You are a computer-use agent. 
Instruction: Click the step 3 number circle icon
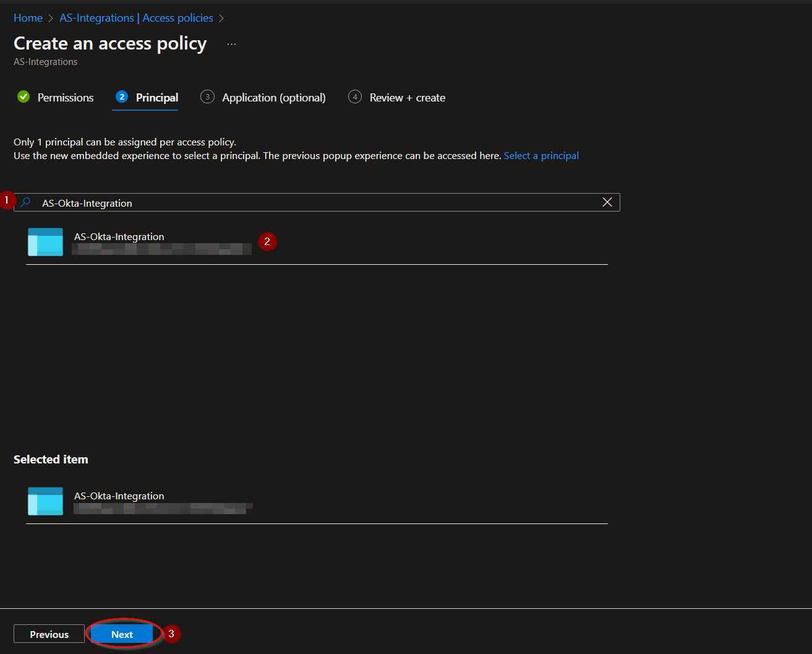pyautogui.click(x=207, y=97)
